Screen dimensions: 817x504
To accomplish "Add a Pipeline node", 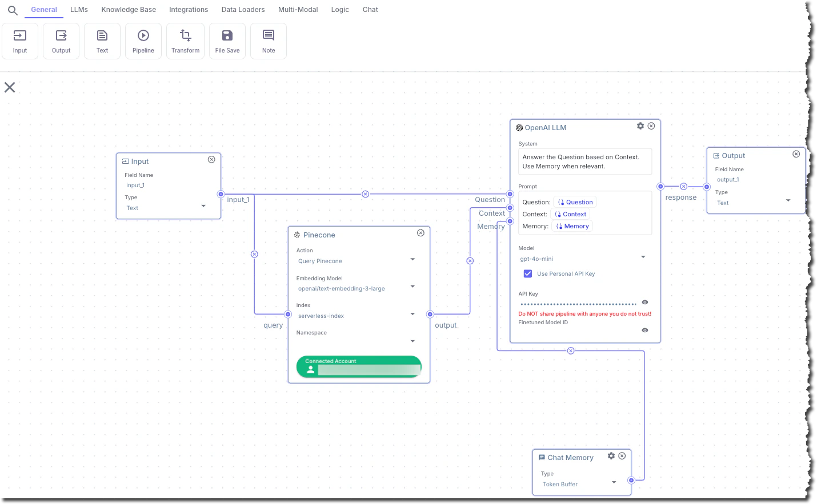I will (x=143, y=40).
